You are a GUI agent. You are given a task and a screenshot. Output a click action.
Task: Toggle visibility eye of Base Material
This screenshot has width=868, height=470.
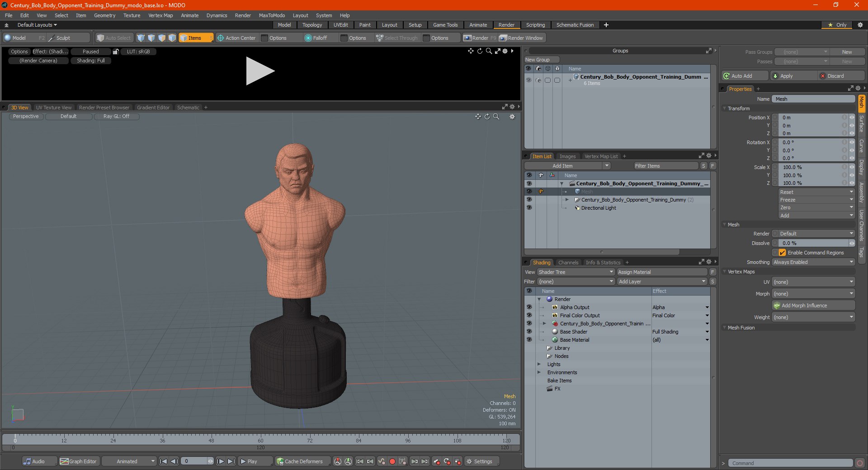pos(529,340)
